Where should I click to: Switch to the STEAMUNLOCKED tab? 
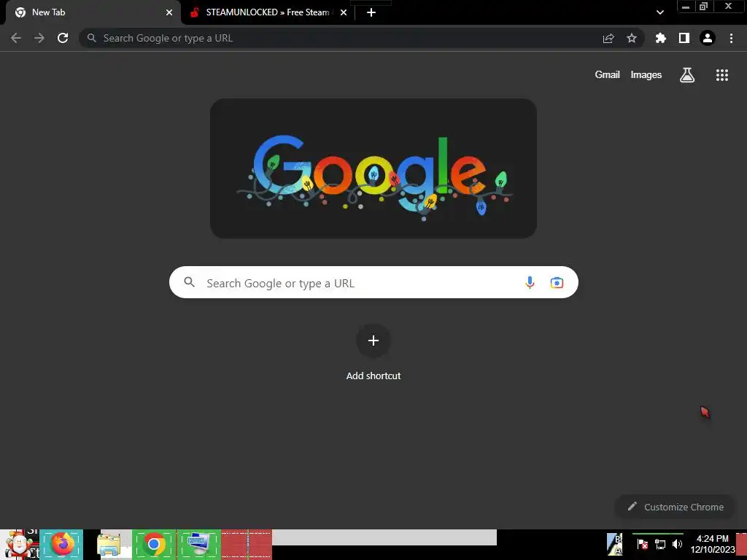point(268,12)
